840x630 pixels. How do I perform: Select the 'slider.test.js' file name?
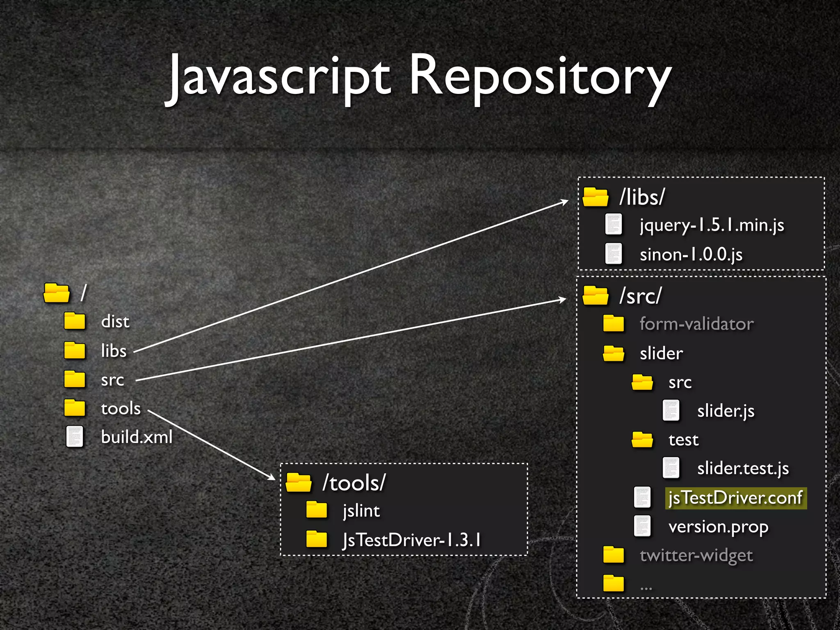[743, 469]
